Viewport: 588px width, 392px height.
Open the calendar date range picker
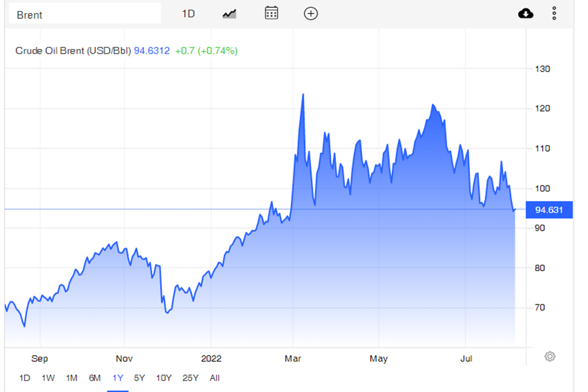271,13
